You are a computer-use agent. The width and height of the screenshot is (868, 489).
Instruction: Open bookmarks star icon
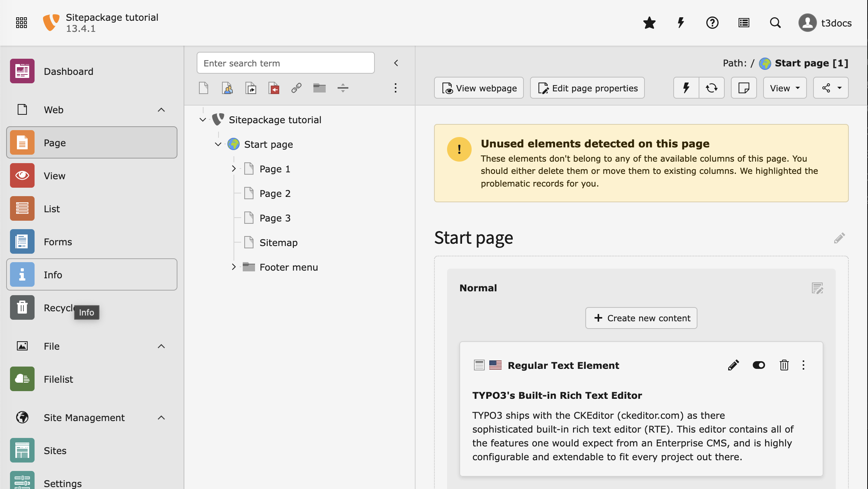pyautogui.click(x=649, y=23)
